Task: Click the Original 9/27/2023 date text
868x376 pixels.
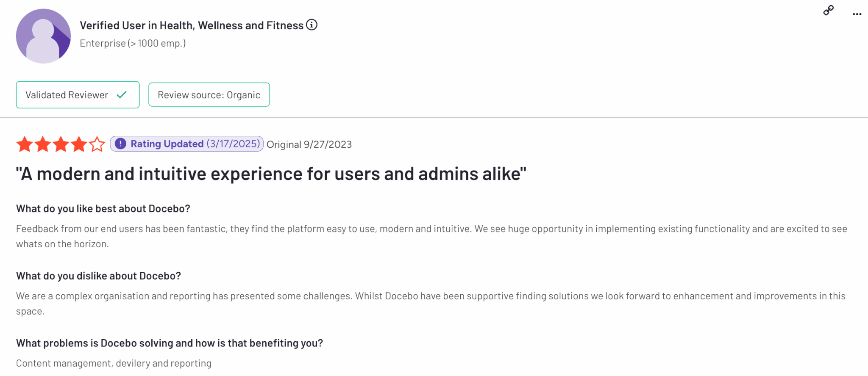Action: pyautogui.click(x=309, y=145)
